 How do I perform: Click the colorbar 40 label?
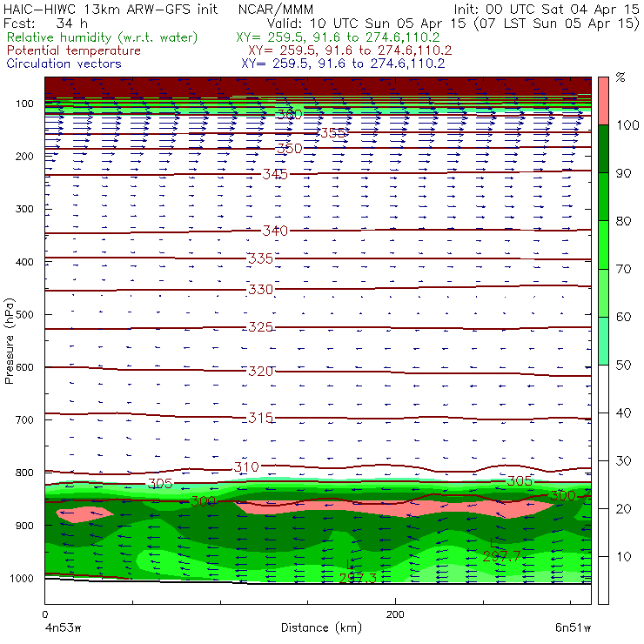(623, 413)
